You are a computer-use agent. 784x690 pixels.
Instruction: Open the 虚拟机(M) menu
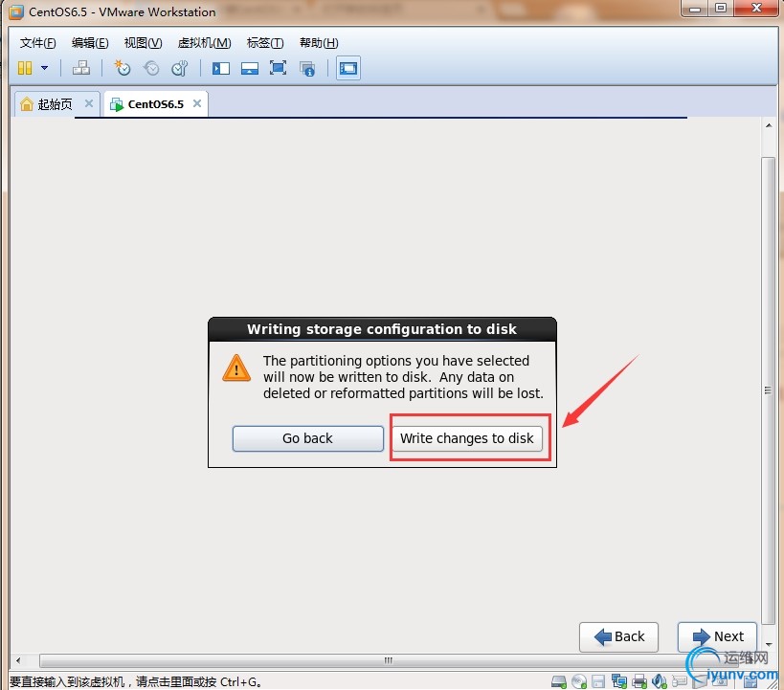(x=205, y=43)
